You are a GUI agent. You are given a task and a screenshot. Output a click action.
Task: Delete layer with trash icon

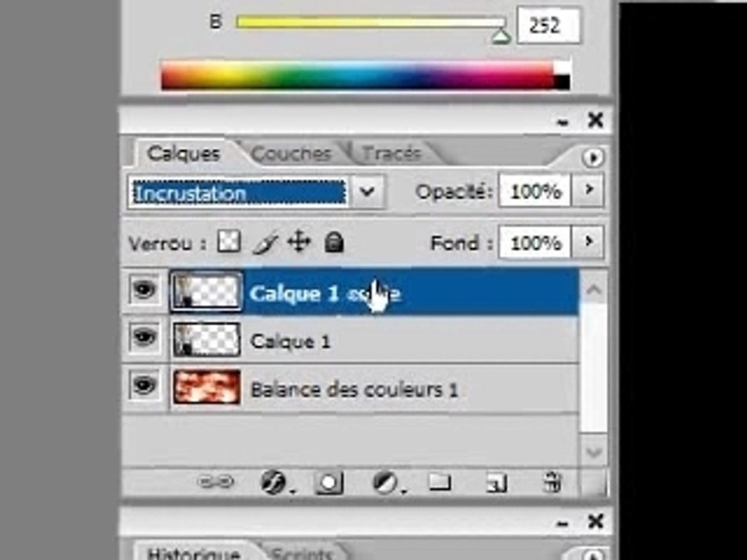pos(552,482)
